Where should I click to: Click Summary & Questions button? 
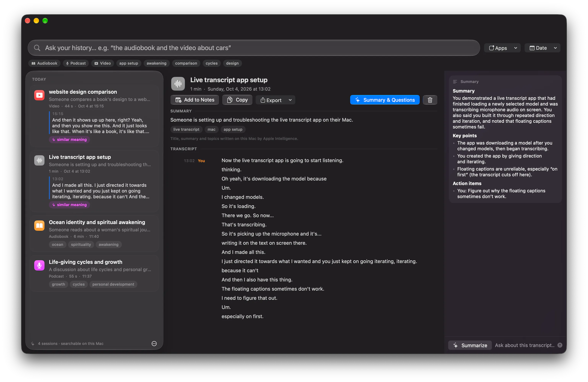[x=385, y=100]
